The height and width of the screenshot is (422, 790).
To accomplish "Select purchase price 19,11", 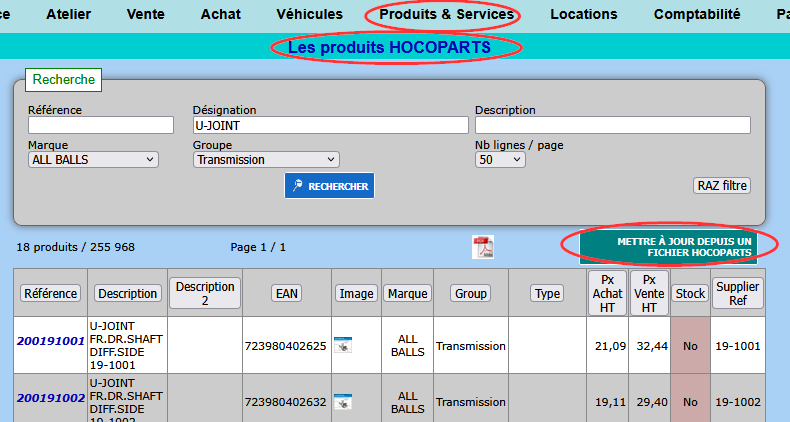I will tap(610, 402).
